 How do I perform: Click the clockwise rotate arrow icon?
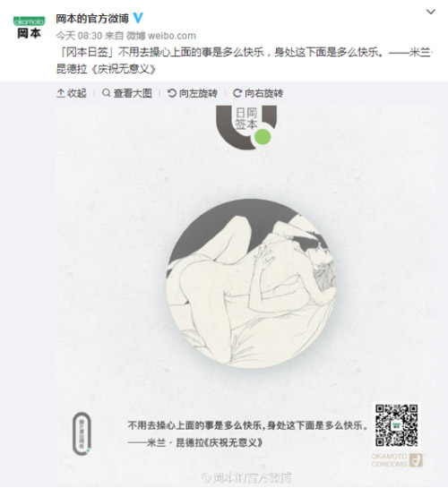click(237, 93)
